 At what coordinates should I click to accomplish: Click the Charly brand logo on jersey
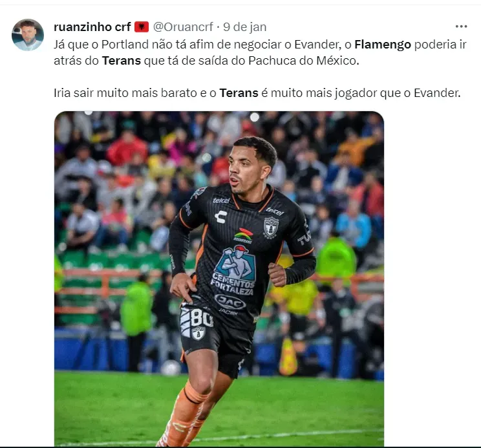[x=220, y=217]
